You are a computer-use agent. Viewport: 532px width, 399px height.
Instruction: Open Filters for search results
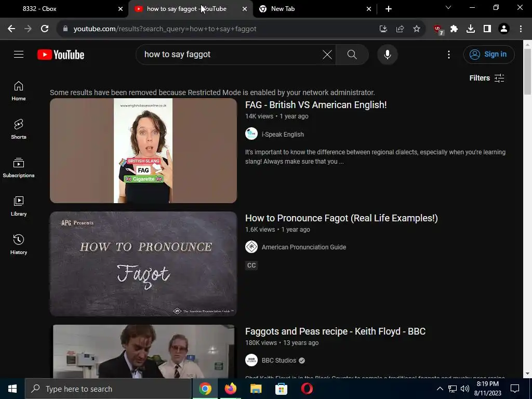tap(486, 78)
